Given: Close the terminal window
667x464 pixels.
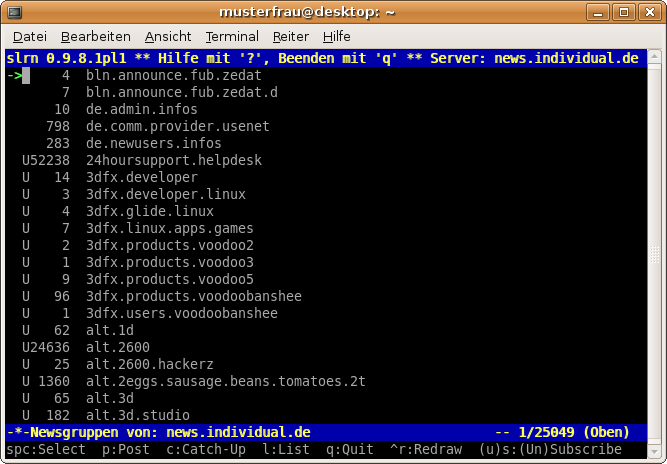Looking at the screenshot, I should pos(649,12).
